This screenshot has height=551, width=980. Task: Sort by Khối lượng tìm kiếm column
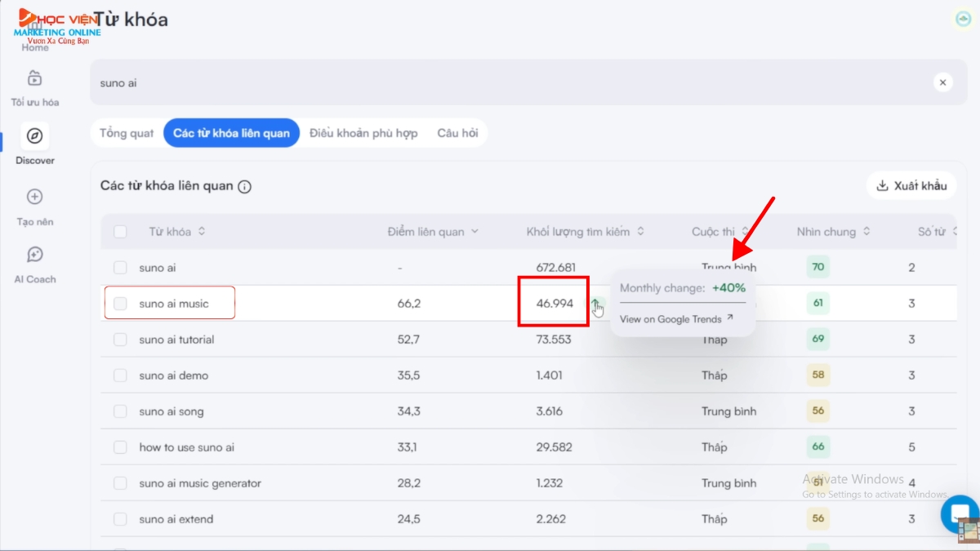click(x=585, y=232)
